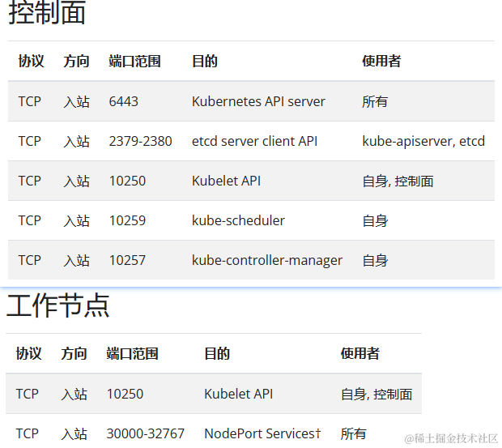Click TCP in the 2379-2380 row

tap(30, 141)
